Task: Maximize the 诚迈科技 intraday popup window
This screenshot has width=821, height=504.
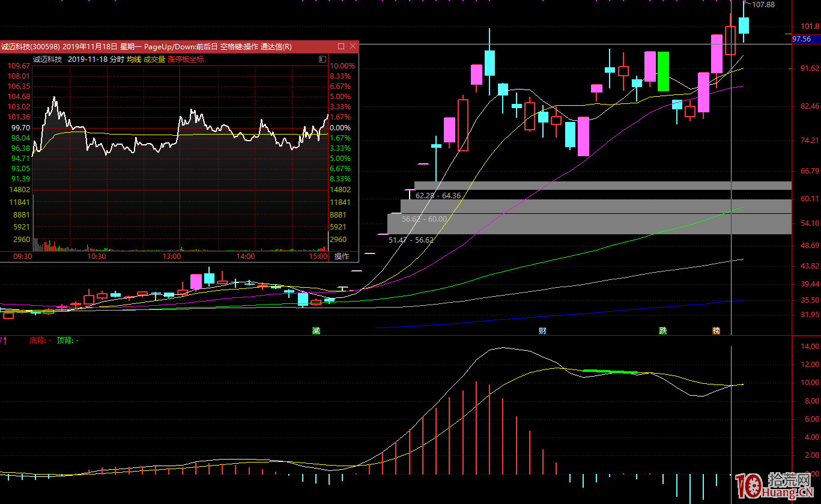Action: point(341,46)
